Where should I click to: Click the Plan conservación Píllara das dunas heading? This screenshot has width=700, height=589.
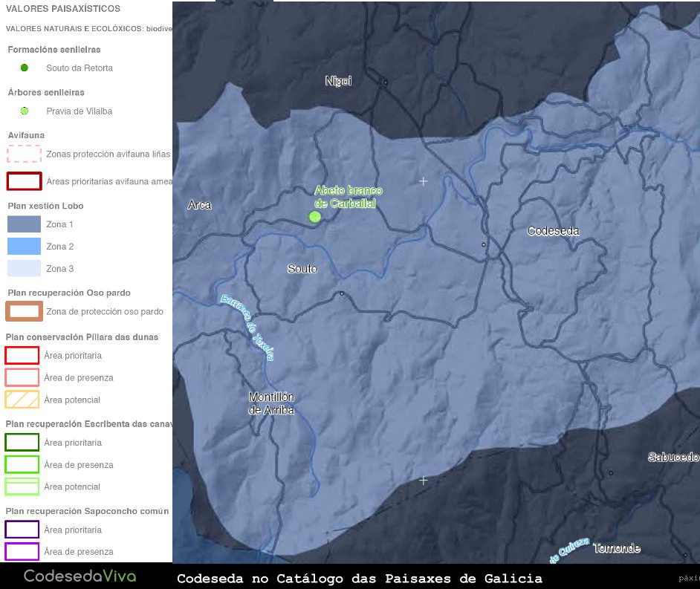(82, 337)
